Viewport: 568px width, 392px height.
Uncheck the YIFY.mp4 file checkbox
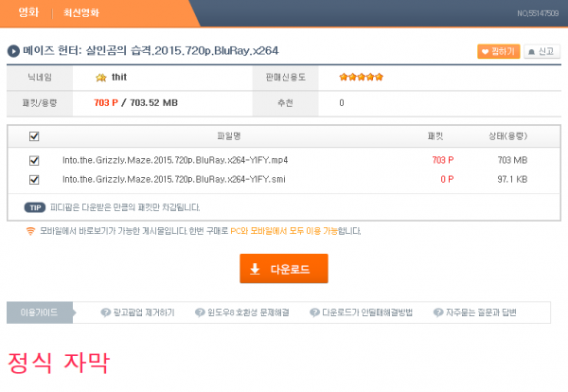pos(34,160)
